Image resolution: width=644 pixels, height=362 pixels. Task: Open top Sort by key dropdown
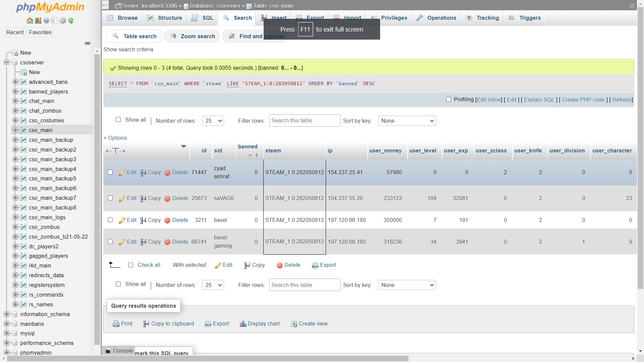(407, 121)
